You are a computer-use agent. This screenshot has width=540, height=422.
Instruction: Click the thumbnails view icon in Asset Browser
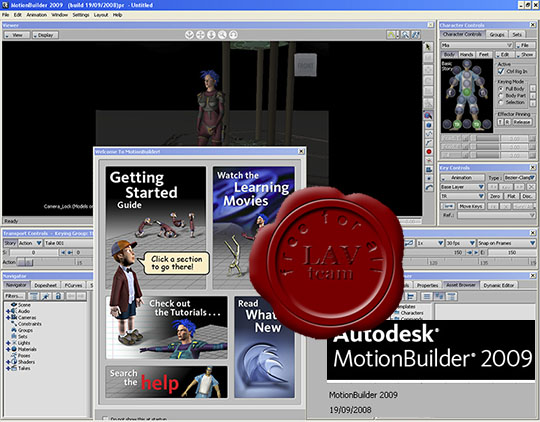[439, 296]
